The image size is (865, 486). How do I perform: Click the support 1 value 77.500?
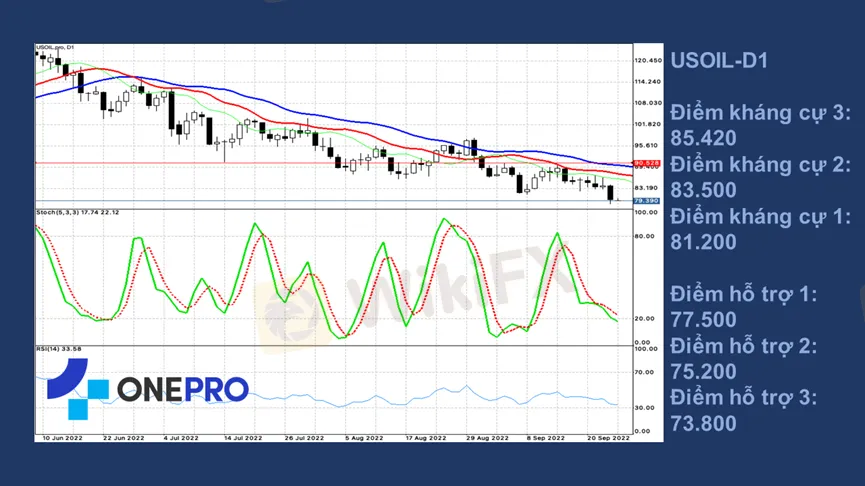tap(703, 320)
